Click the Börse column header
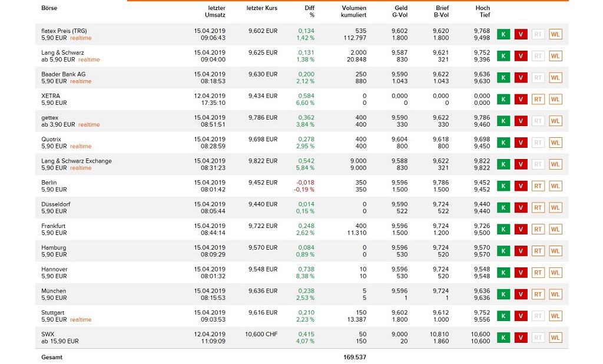603x364 pixels. coord(49,8)
